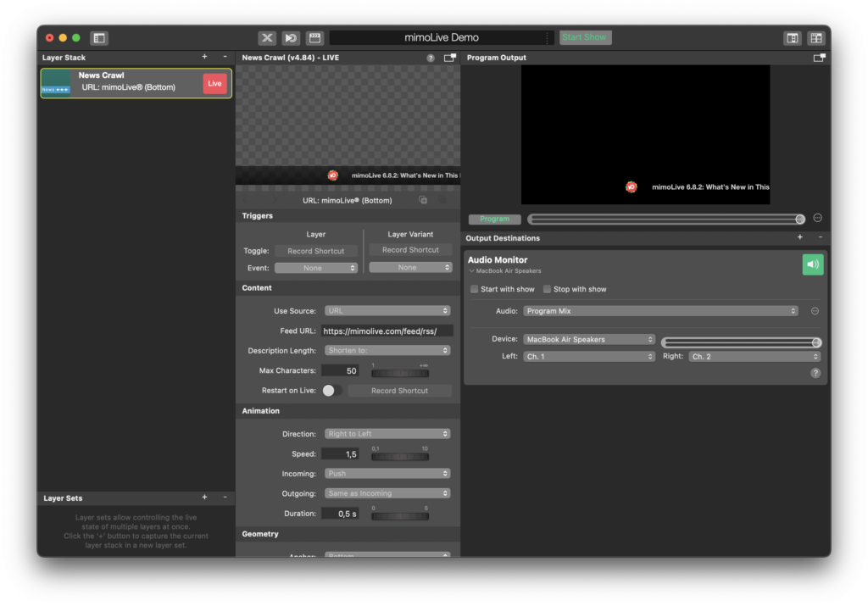Click mimoLive Demo document title
Screen dimensions: 868x606
click(441, 37)
